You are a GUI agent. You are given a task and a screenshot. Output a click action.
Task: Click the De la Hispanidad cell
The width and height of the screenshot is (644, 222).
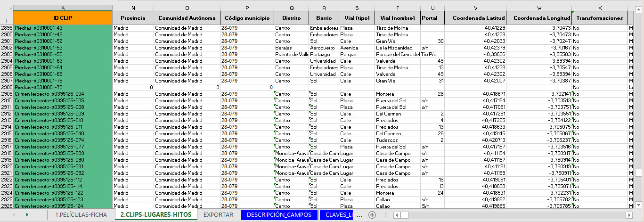[x=398, y=48]
